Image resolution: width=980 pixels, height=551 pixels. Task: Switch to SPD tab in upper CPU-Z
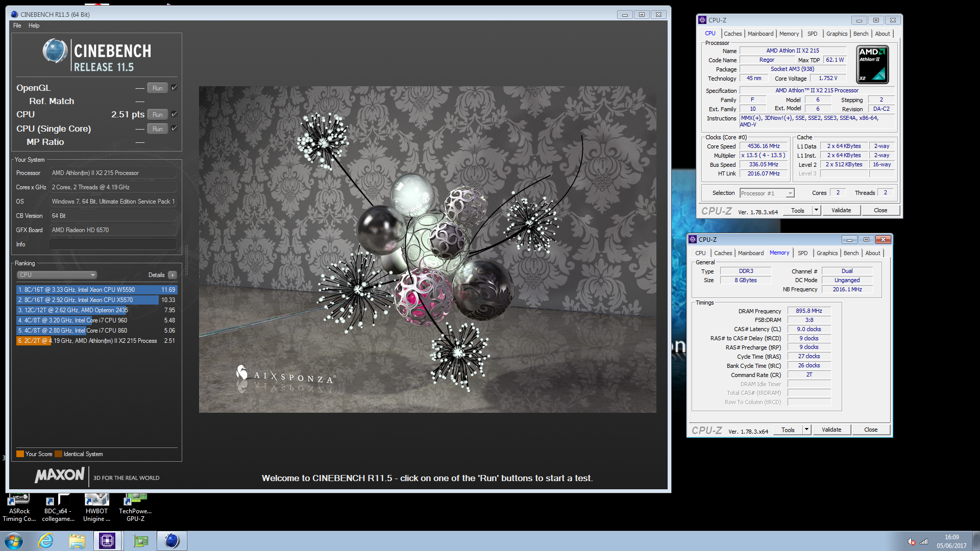(x=813, y=34)
